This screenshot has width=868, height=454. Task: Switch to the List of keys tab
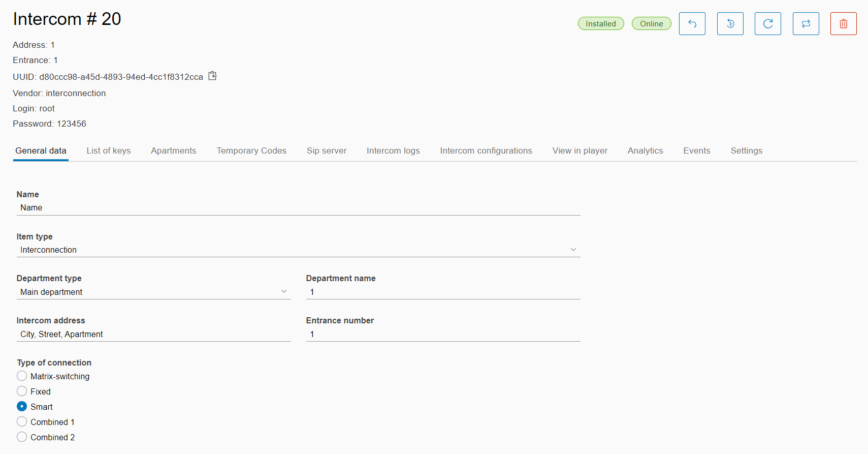(108, 150)
